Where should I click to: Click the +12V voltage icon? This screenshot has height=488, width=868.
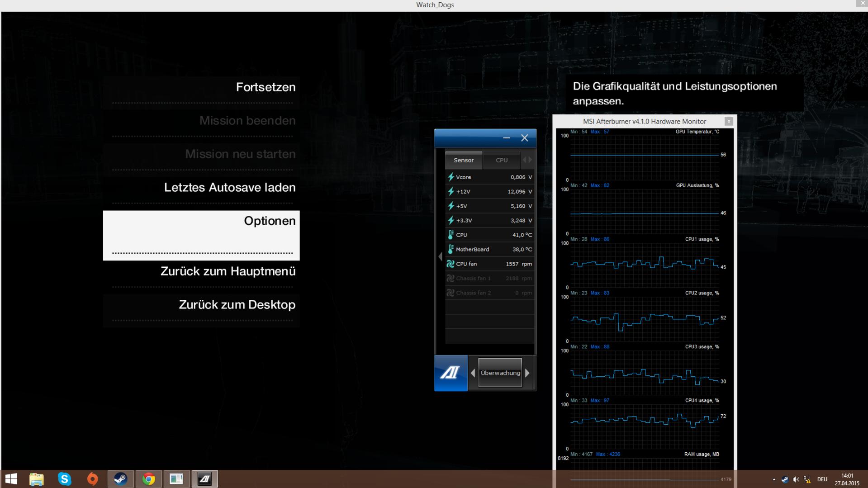tap(451, 192)
